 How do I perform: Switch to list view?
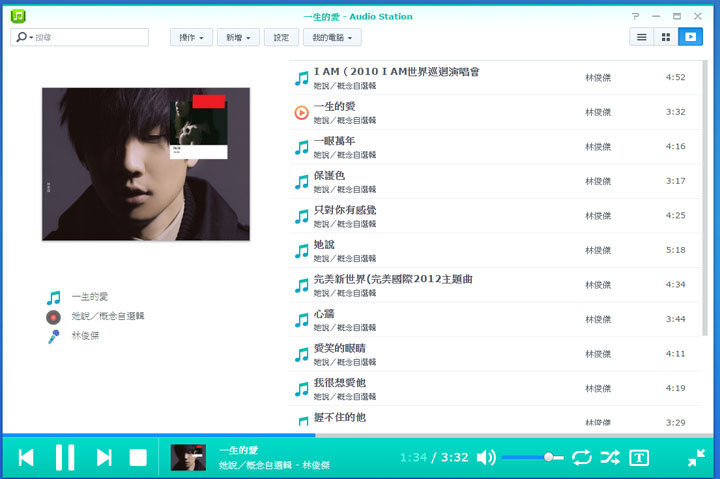[x=642, y=37]
